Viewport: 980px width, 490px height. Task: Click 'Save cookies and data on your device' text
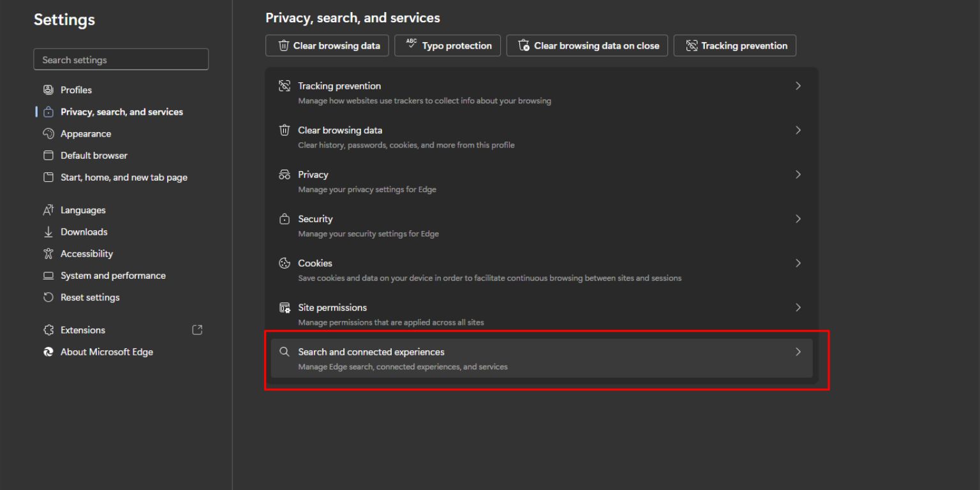(489, 278)
